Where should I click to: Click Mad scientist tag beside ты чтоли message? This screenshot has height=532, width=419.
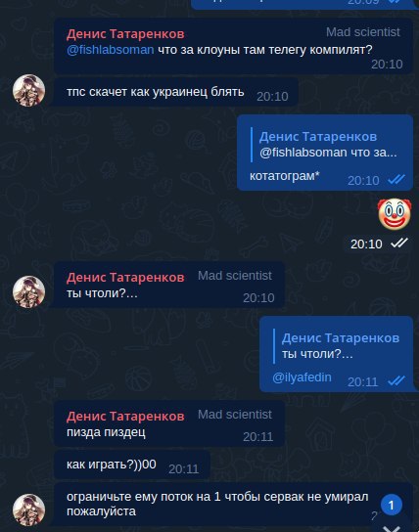[x=235, y=276]
